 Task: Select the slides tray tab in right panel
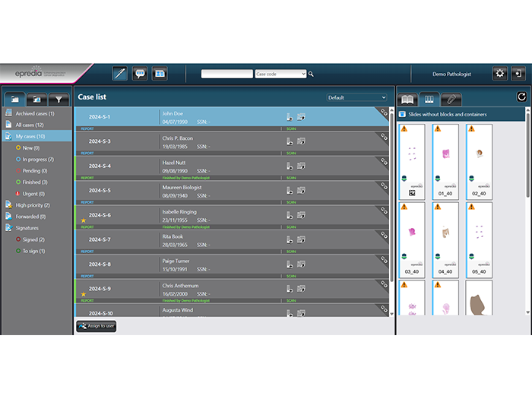pos(429,100)
